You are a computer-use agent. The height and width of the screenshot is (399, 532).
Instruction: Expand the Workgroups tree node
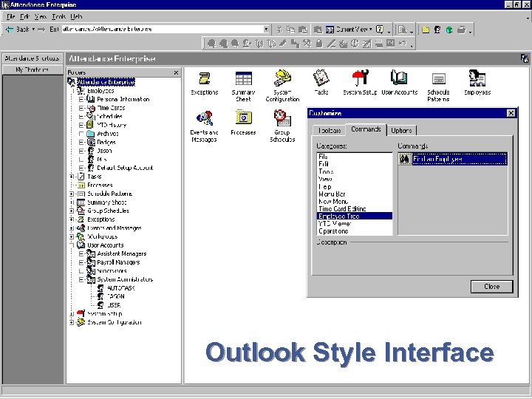[x=72, y=236]
